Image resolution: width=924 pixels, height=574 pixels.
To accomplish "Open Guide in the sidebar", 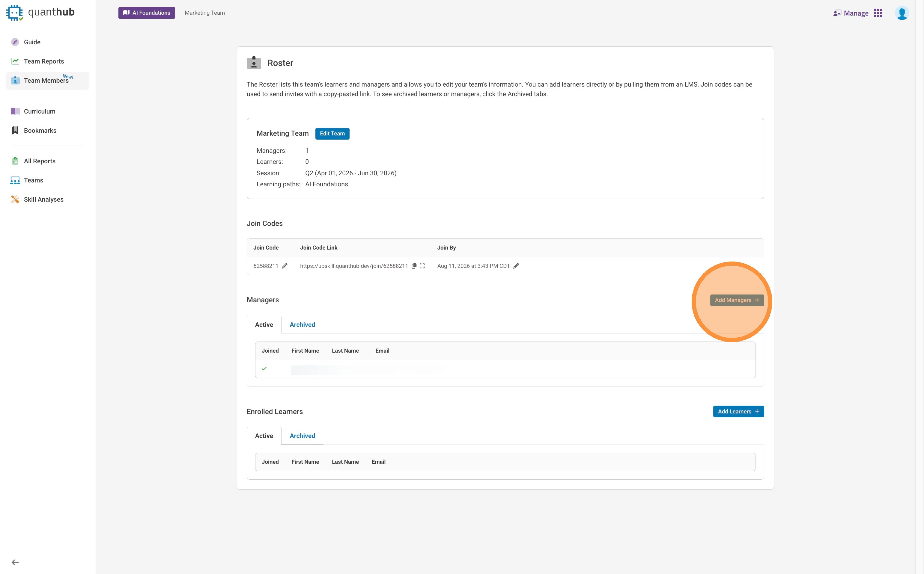I will coord(32,42).
